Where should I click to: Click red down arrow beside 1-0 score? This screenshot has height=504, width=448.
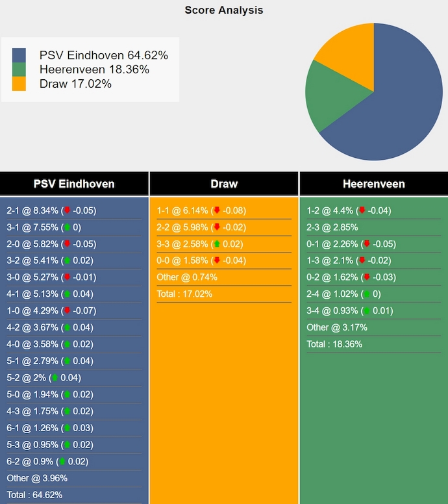point(67,310)
